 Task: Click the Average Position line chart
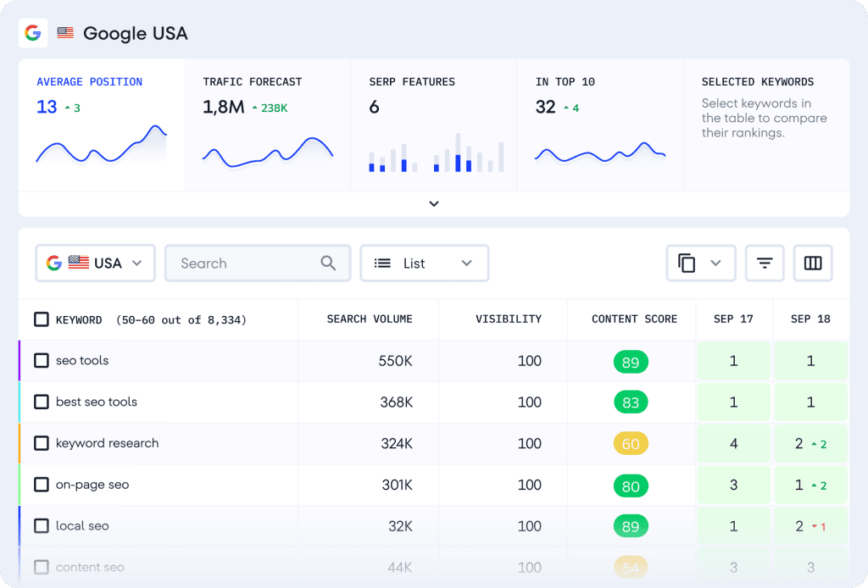102,146
